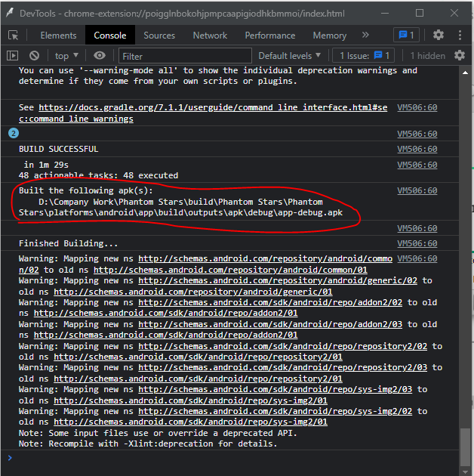Open the repo/addon2/02 schema link
Image resolution: width=474 pixels, height=476 pixels.
pos(270,302)
